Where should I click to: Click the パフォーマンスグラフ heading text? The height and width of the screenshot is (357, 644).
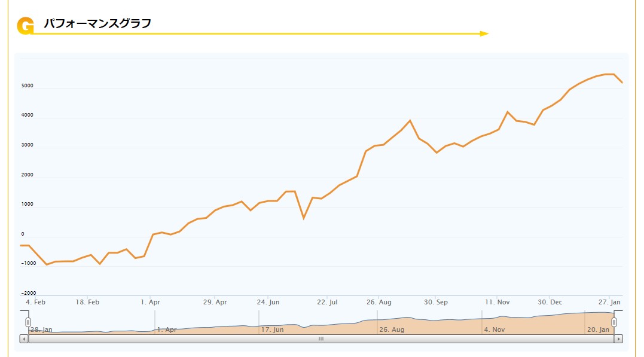click(x=97, y=23)
